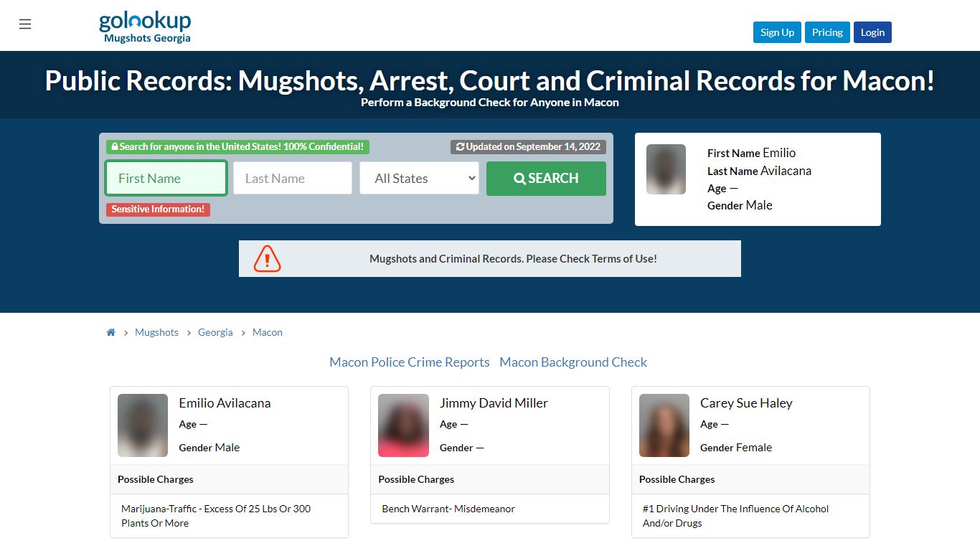980x551 pixels.
Task: Click Carey Sue Haley's mugshot thumbnail
Action: 664,425
